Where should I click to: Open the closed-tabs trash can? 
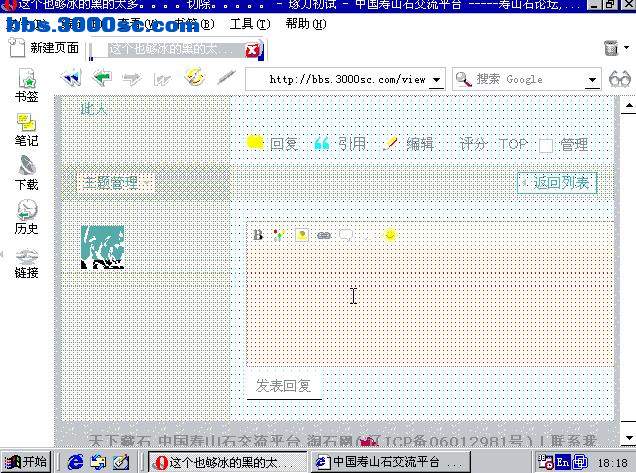click(611, 48)
